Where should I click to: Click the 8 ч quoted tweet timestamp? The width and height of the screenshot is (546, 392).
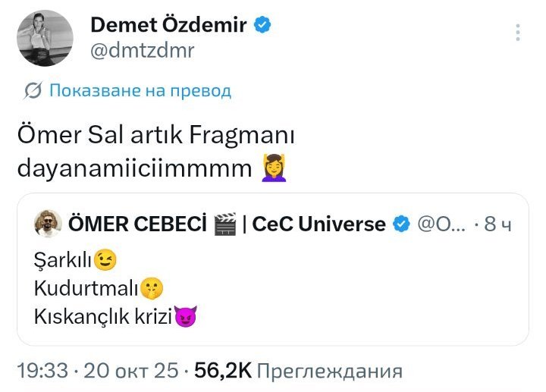pos(500,224)
